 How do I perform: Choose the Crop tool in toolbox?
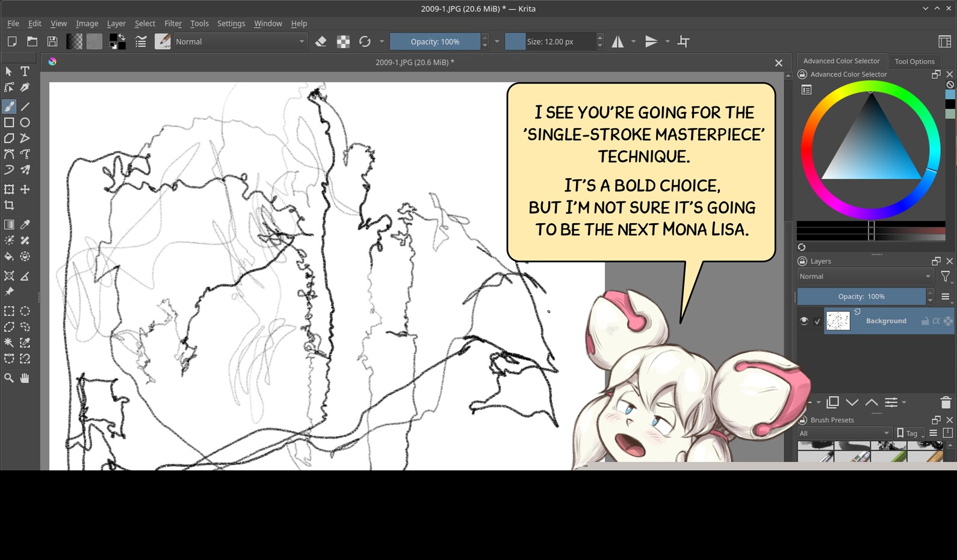(x=9, y=205)
